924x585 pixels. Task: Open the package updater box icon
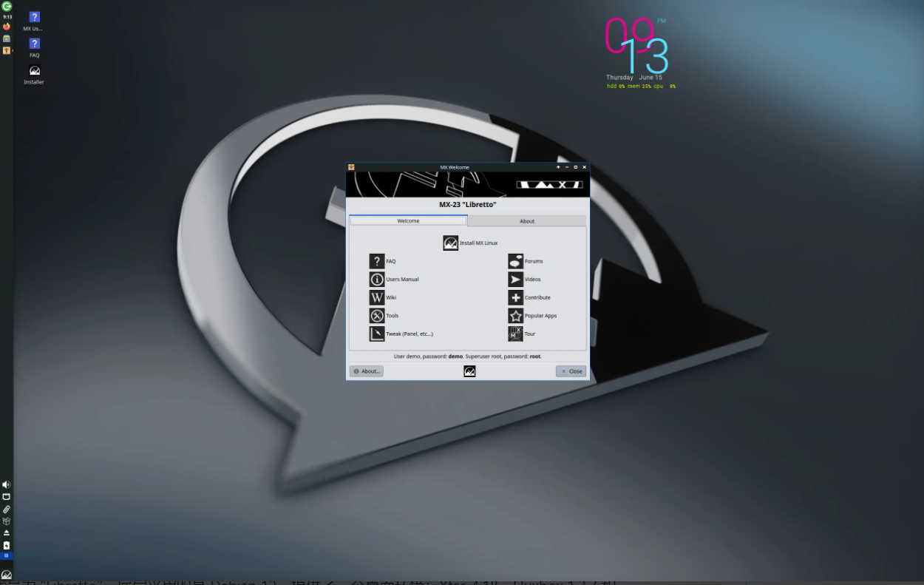coord(7,521)
